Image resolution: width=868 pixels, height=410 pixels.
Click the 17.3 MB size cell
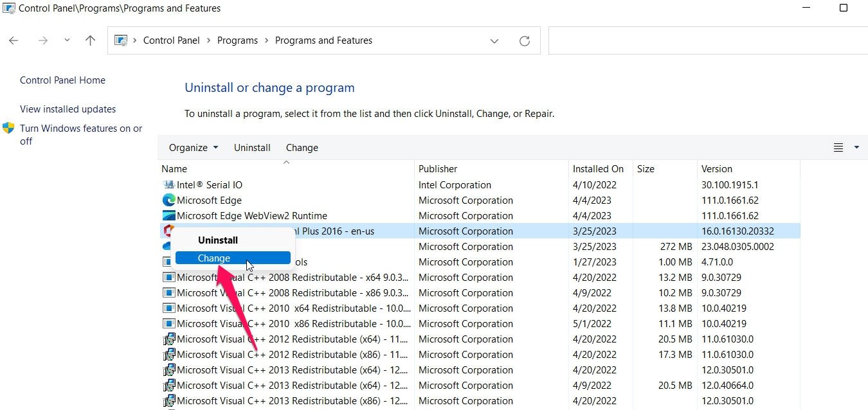(676, 355)
